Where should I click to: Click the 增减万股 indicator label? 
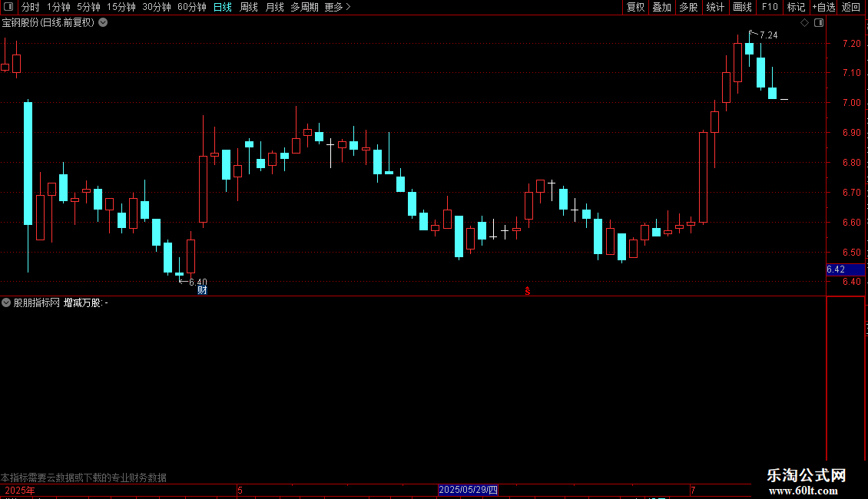coord(82,302)
